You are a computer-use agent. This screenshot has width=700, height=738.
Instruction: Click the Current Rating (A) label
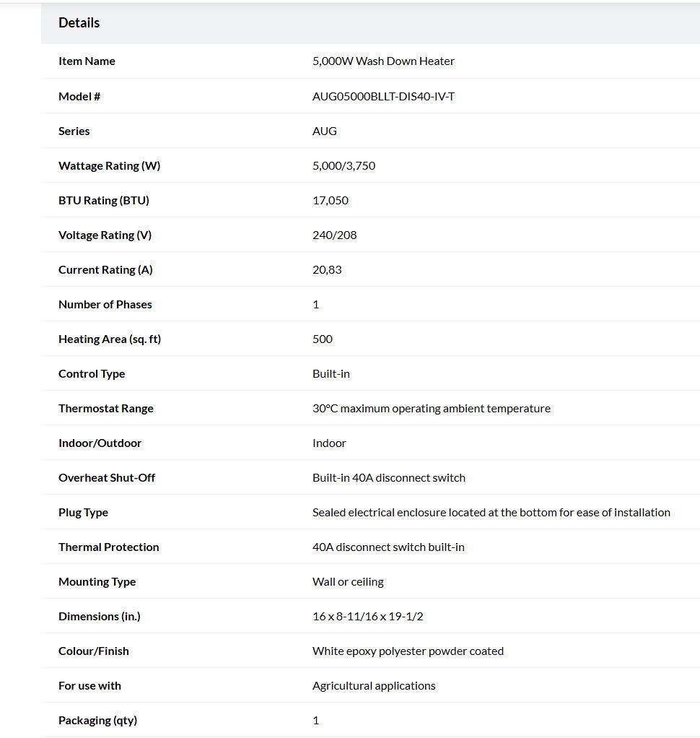click(x=105, y=269)
